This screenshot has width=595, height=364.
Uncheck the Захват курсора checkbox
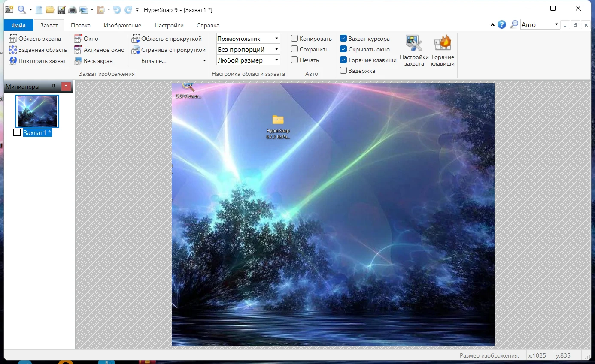pos(343,39)
